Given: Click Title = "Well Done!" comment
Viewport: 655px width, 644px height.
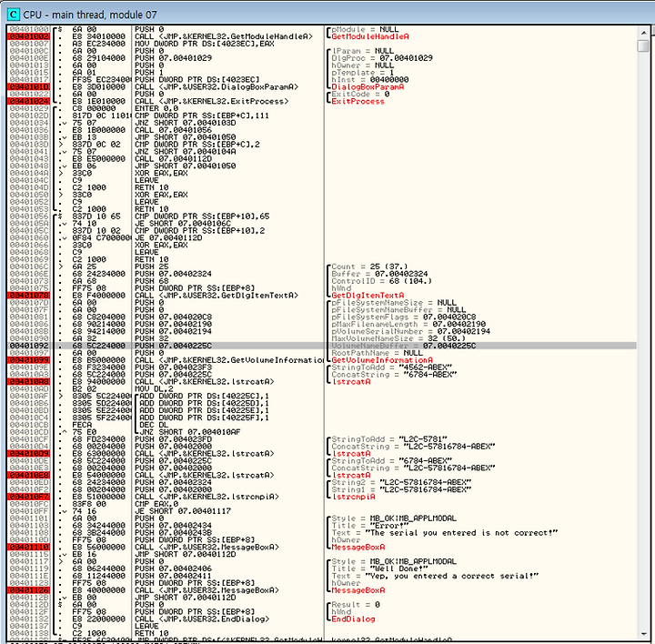Looking at the screenshot, I should 379,569.
